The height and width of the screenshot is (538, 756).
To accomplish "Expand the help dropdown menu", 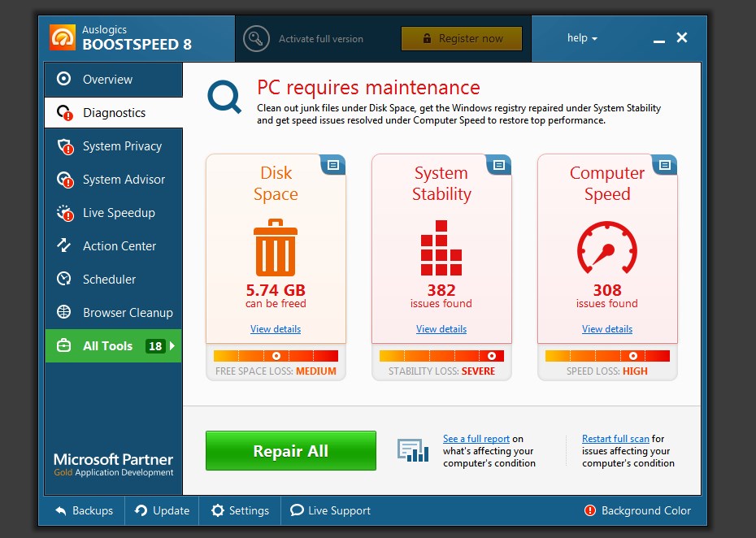I will 582,38.
